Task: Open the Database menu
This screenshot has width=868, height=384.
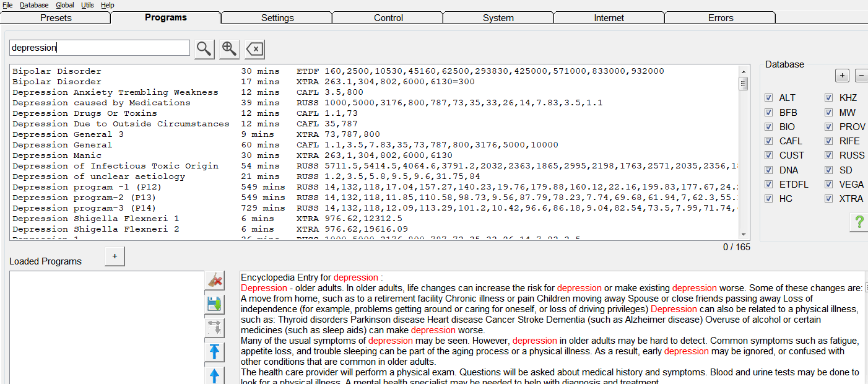Action: pos(34,5)
